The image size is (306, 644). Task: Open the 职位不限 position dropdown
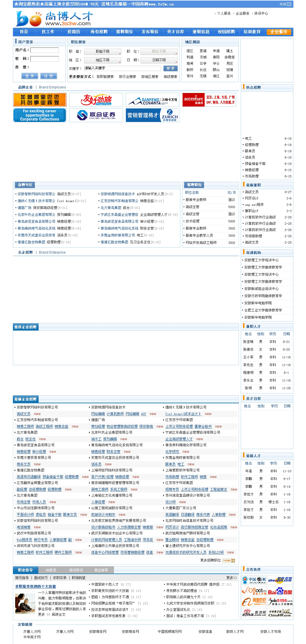pos(159,52)
